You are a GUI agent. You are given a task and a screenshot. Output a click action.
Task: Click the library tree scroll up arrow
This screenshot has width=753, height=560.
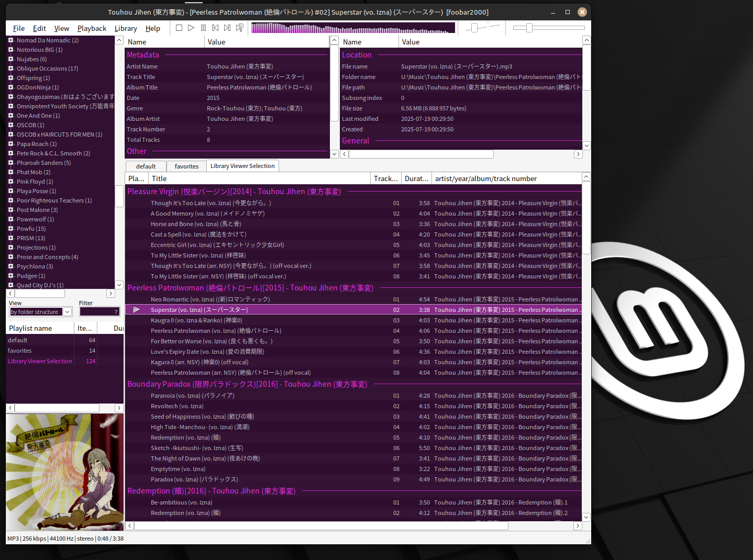(119, 40)
